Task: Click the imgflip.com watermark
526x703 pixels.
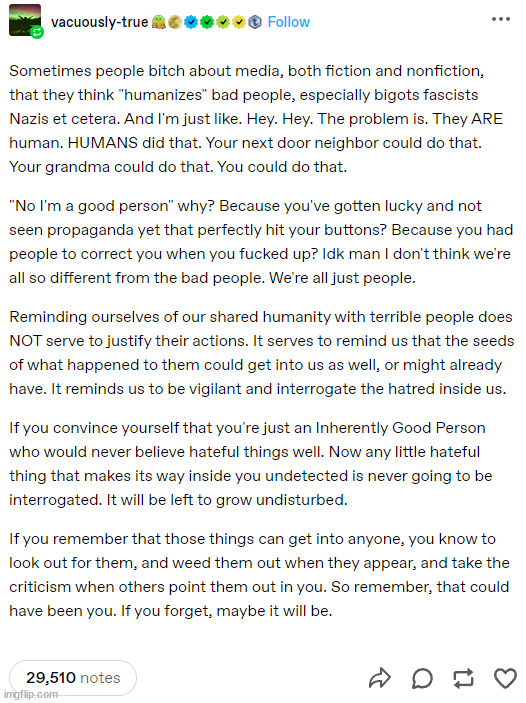Action: point(30,694)
